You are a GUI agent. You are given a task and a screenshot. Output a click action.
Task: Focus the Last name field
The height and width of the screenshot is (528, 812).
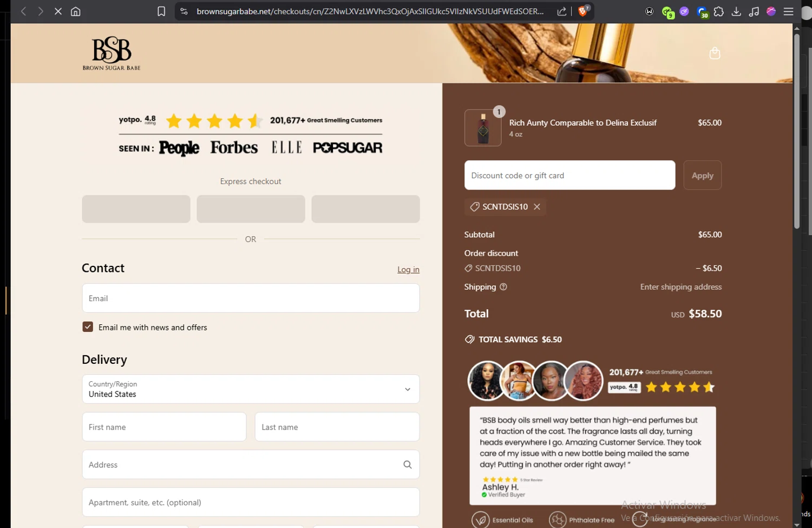click(337, 427)
